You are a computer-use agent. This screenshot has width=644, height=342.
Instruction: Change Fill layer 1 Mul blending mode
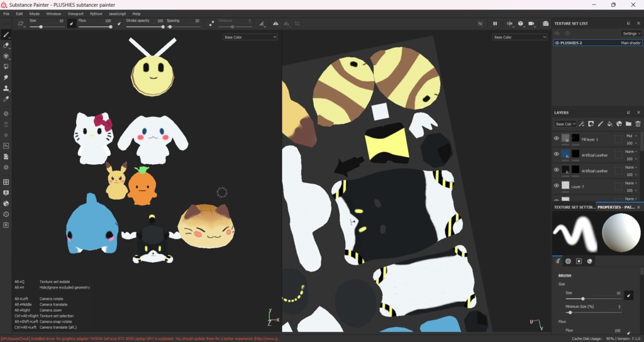[631, 136]
